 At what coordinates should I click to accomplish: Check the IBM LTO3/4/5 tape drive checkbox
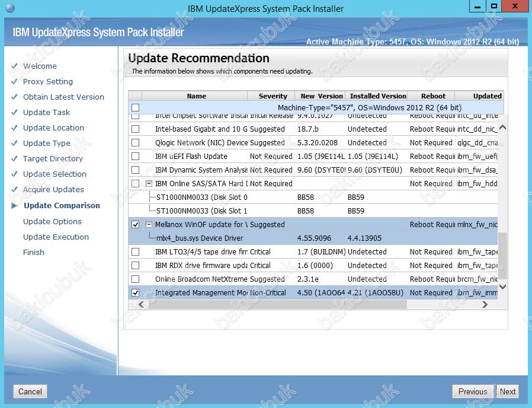(136, 251)
